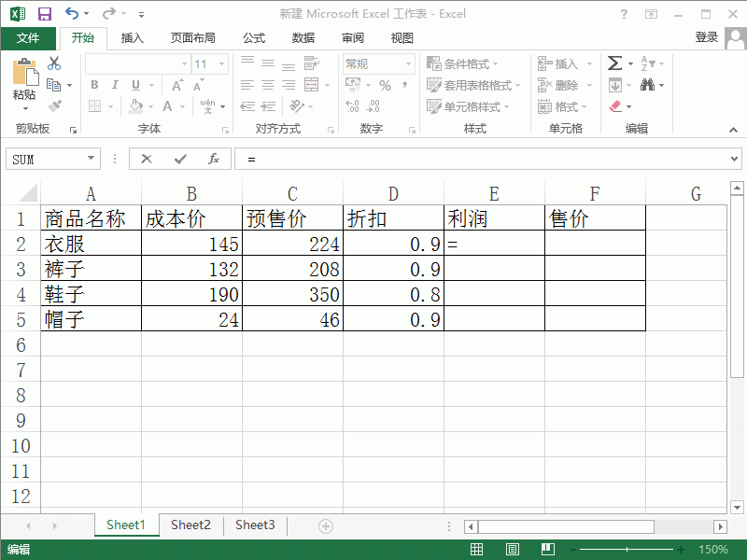This screenshot has height=560, width=747.
Task: Switch to the Sheet2 worksheet tab
Action: [190, 525]
